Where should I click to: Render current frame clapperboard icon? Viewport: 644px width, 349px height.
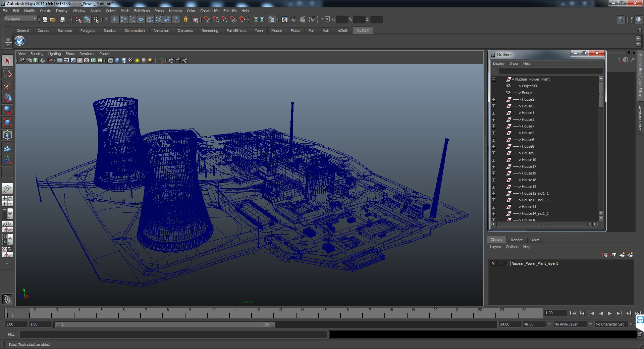click(293, 19)
